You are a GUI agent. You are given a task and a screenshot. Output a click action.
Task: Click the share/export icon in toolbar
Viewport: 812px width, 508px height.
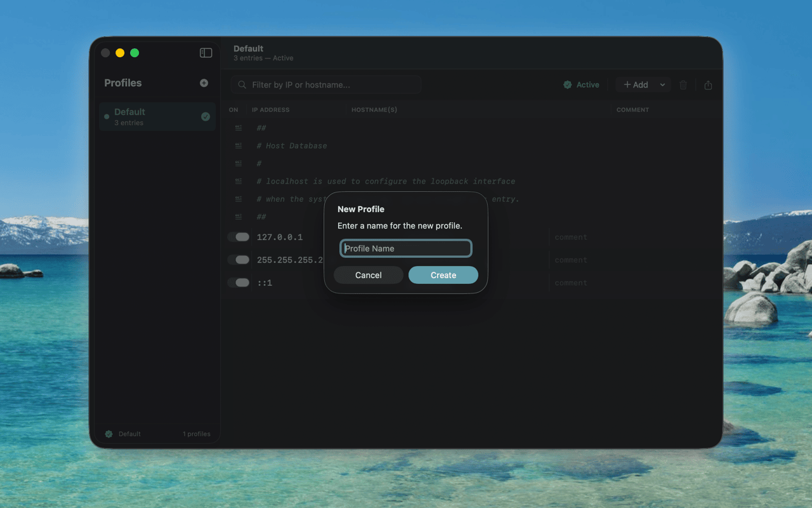[708, 84]
